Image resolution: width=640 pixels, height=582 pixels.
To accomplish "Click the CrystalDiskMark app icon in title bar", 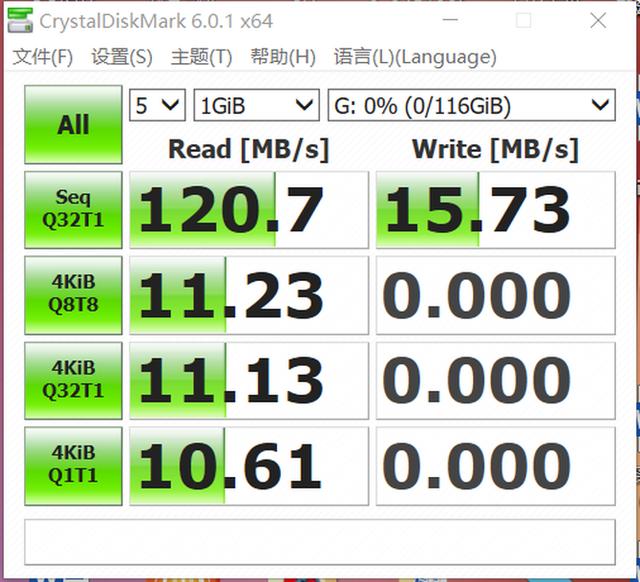I will tap(19, 20).
